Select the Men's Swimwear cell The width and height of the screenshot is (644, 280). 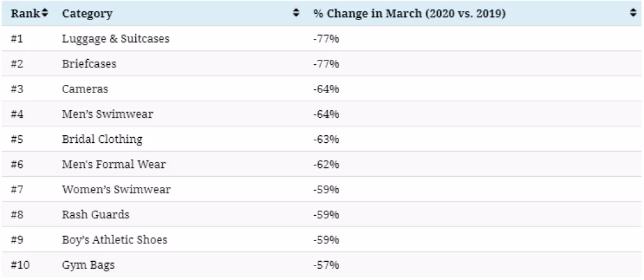[108, 115]
